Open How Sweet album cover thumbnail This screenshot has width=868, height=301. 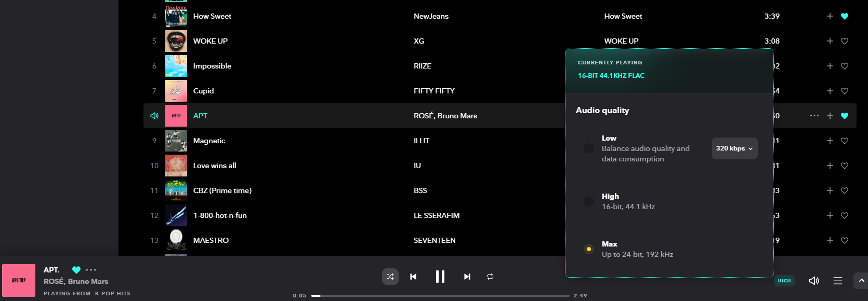[176, 16]
